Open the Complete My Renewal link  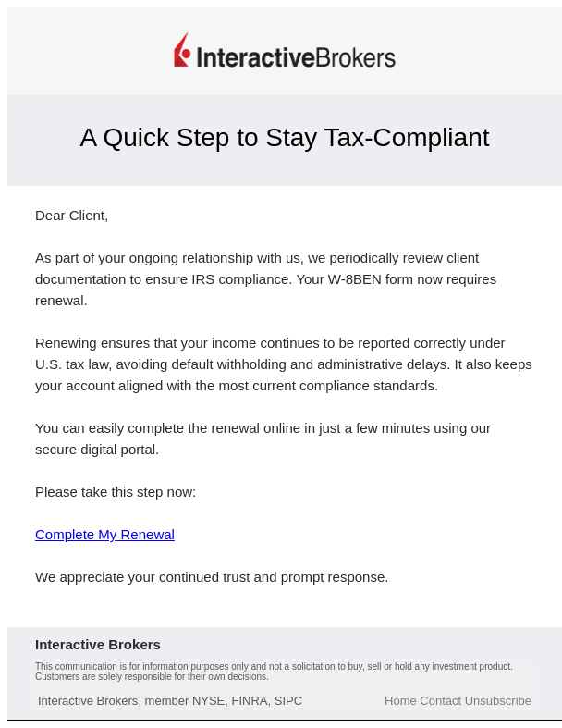pos(104,535)
